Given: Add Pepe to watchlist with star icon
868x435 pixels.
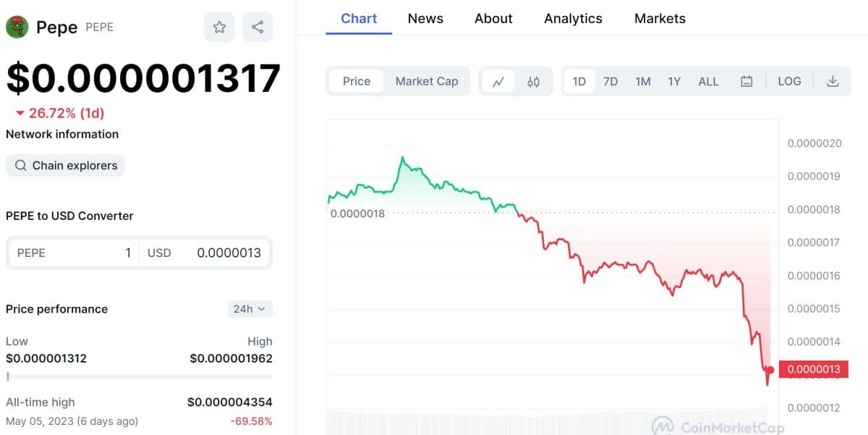Looking at the screenshot, I should [219, 28].
